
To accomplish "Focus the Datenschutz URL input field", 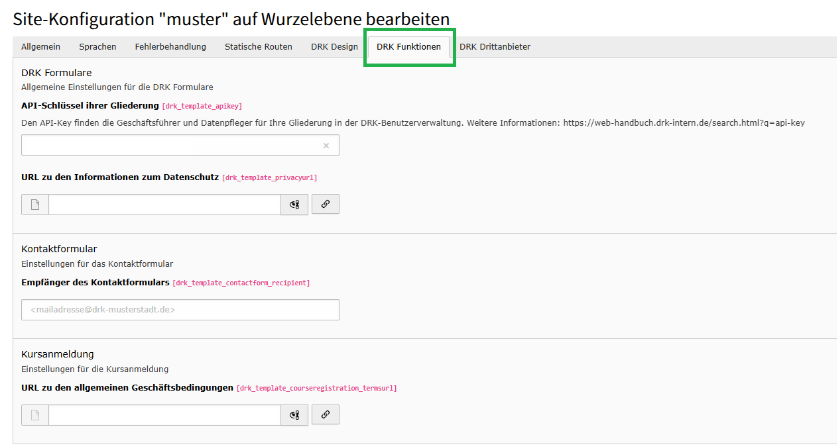I will click(165, 204).
